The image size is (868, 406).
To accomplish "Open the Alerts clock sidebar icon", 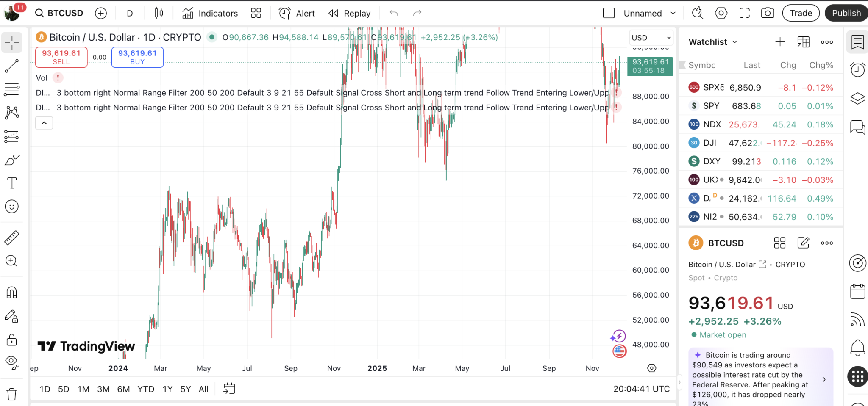I will point(857,70).
